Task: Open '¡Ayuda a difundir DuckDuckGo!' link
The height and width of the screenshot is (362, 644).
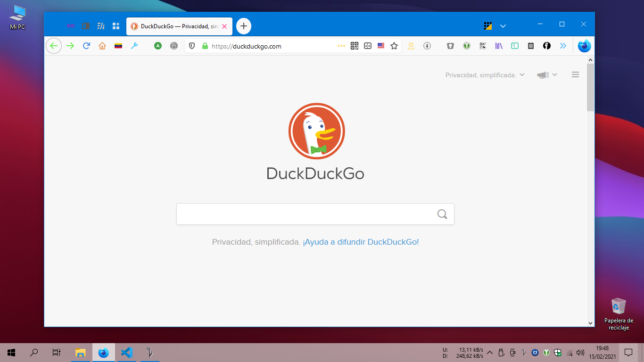Action: coord(361,242)
